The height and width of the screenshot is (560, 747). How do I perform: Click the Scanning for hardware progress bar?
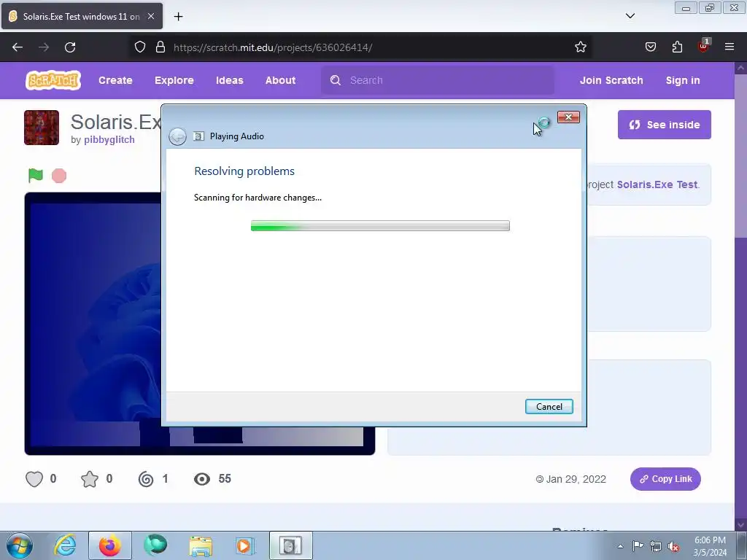pos(380,226)
